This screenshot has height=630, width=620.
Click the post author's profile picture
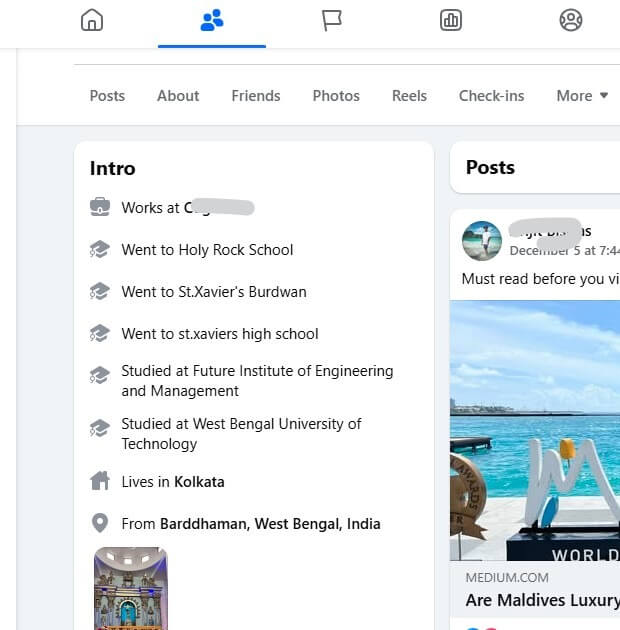[x=481, y=241]
